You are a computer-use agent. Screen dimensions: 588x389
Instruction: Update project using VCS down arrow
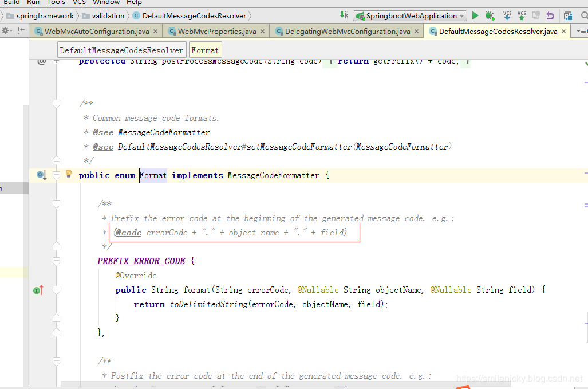507,15
